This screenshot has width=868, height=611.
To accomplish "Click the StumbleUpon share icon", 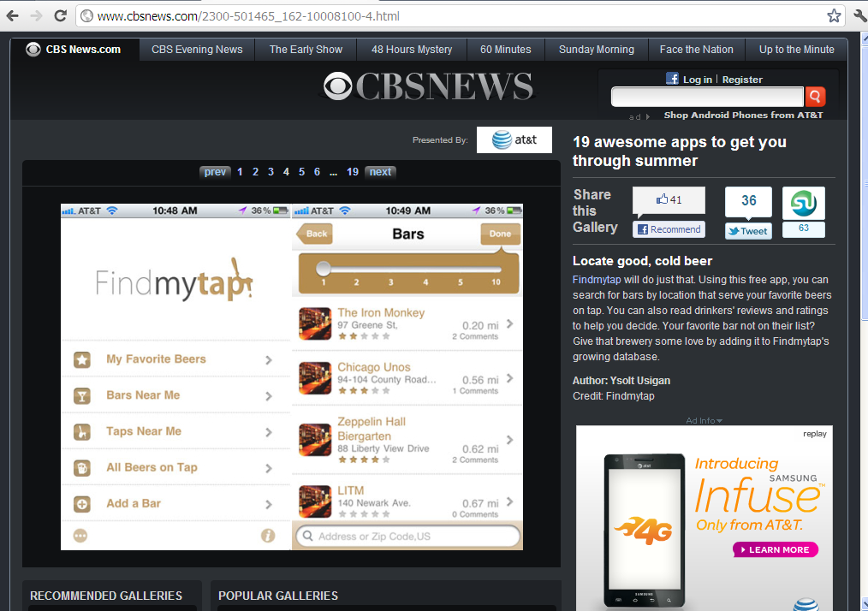I will 803,203.
